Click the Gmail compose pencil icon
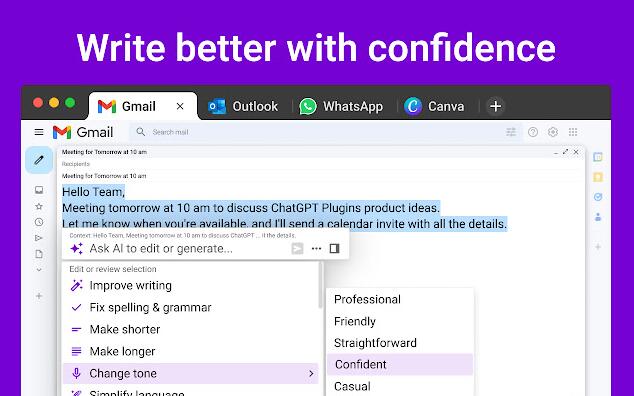The image size is (634, 396). click(39, 160)
